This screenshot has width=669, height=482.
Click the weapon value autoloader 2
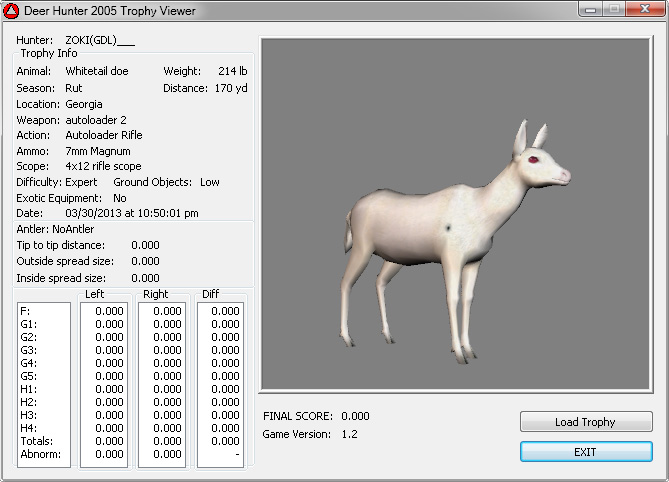point(96,120)
